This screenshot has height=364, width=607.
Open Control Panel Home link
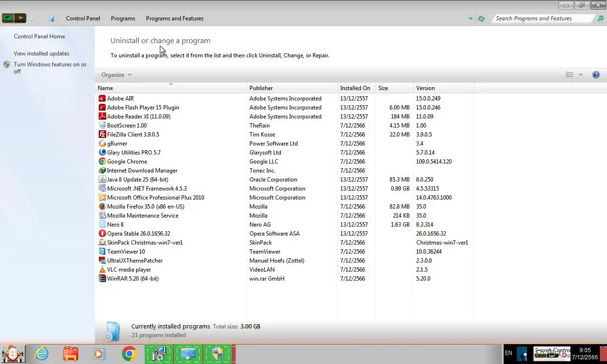tap(39, 36)
